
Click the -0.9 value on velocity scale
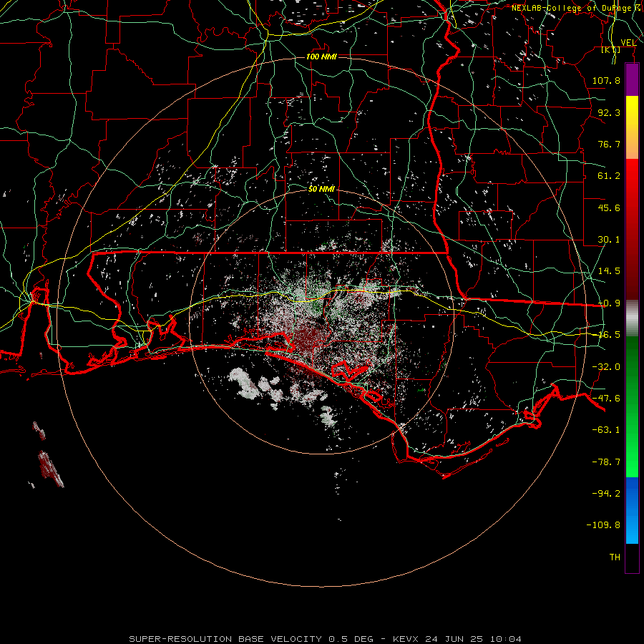pyautogui.click(x=609, y=303)
